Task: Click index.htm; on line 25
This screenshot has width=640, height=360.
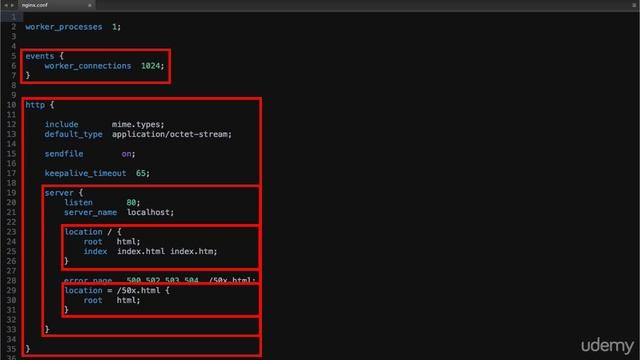Action: click(193, 252)
